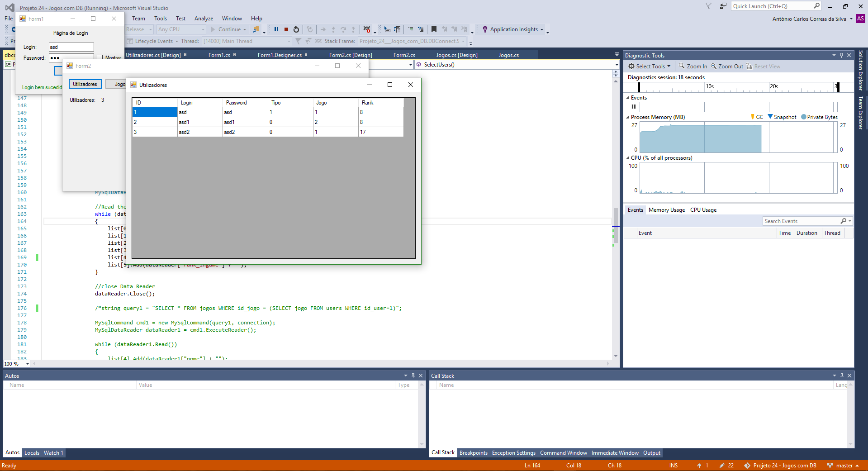Click the Search Events input box
The image size is (868, 471).
point(801,221)
